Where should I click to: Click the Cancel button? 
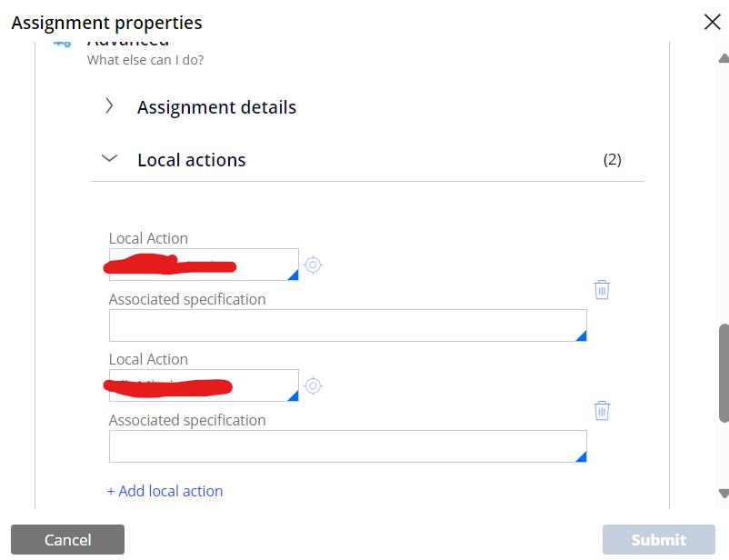tap(67, 539)
